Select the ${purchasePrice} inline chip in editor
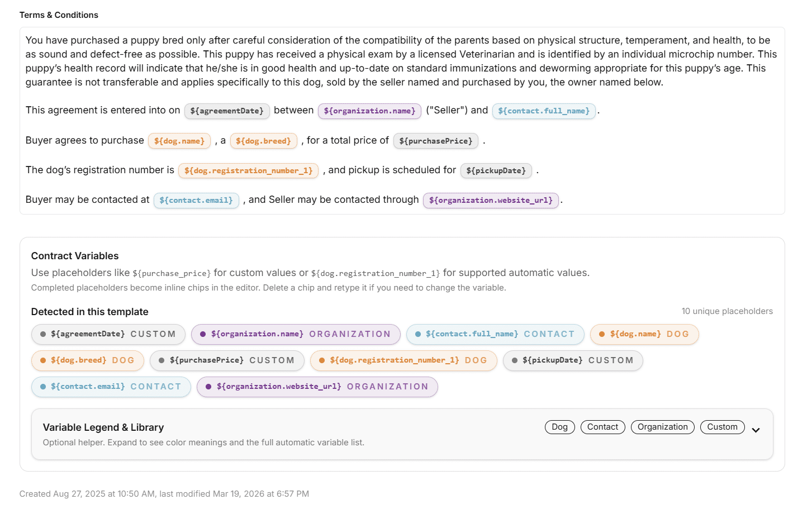This screenshot has height=509, width=812. (436, 141)
